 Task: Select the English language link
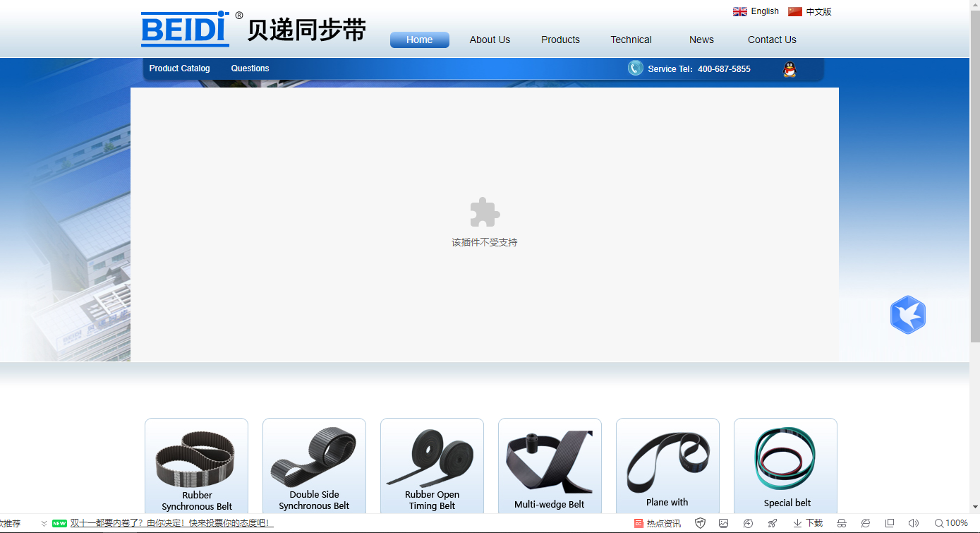[x=765, y=11]
